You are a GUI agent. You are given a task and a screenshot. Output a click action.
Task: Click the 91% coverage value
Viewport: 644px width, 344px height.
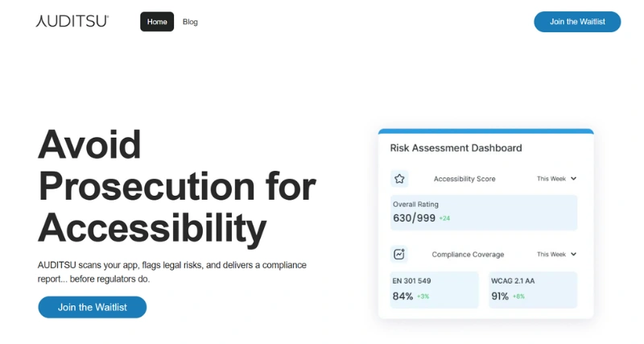pyautogui.click(x=500, y=296)
